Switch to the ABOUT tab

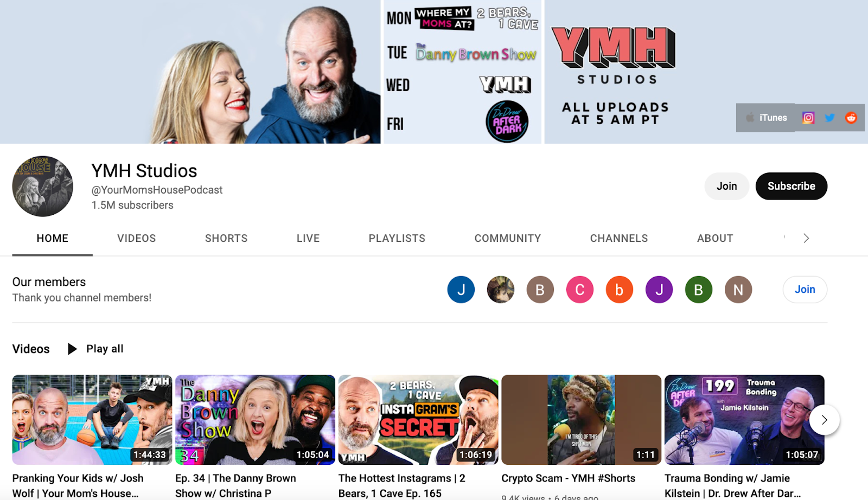tap(715, 238)
